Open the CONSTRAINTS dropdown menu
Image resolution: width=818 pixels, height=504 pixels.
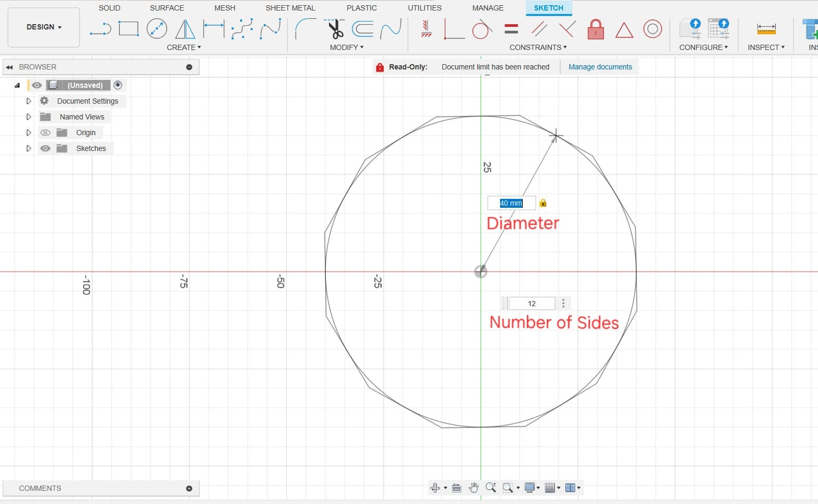[538, 47]
